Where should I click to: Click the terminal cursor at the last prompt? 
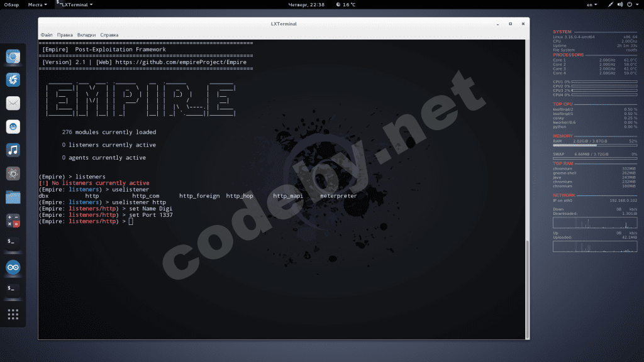pos(131,221)
